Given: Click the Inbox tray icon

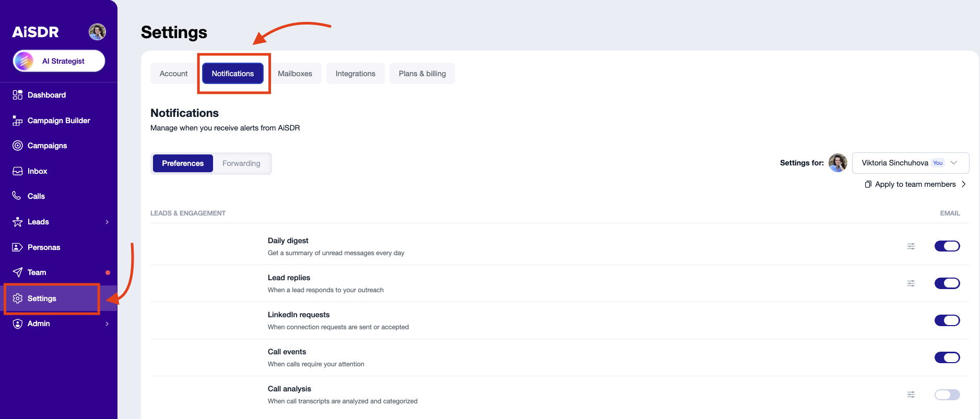Looking at the screenshot, I should click(x=18, y=171).
